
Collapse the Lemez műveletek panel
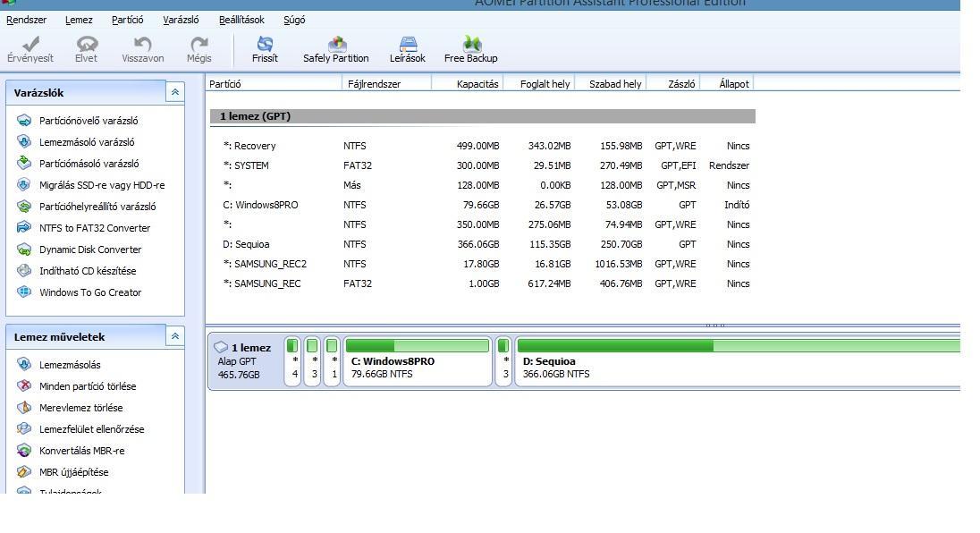tap(175, 336)
